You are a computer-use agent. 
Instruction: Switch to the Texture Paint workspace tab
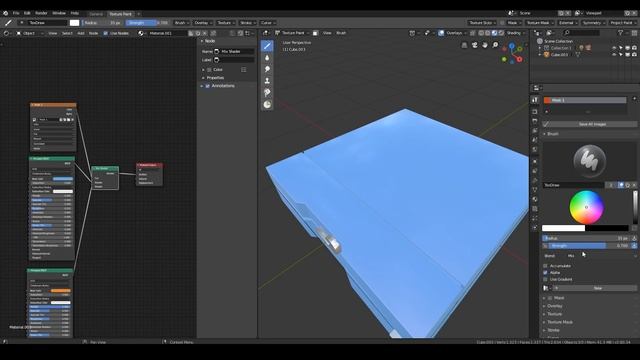pos(120,14)
